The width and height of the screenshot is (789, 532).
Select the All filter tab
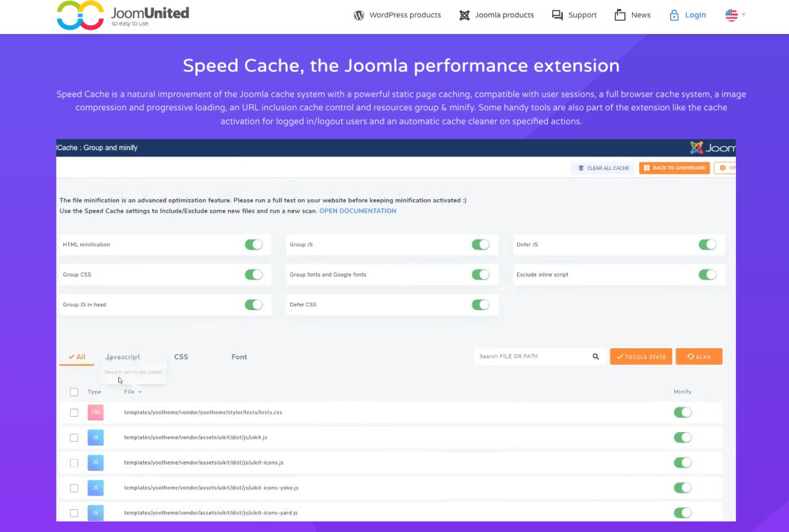77,357
